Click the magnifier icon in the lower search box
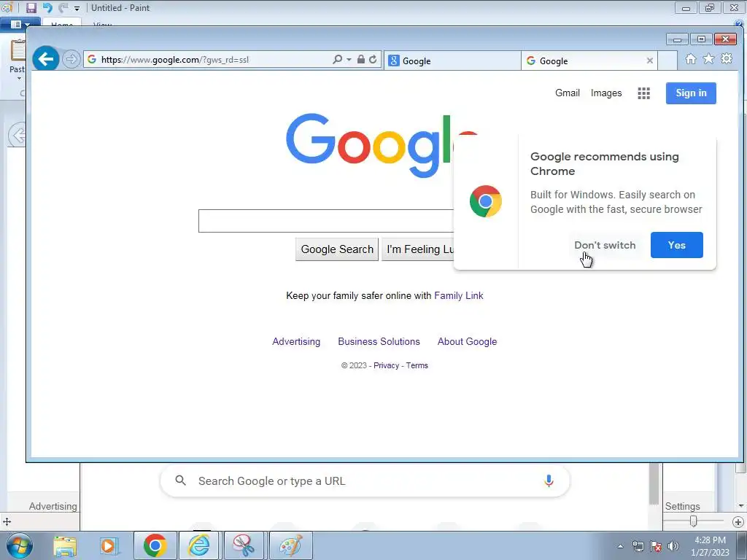The height and width of the screenshot is (560, 747). (x=181, y=481)
